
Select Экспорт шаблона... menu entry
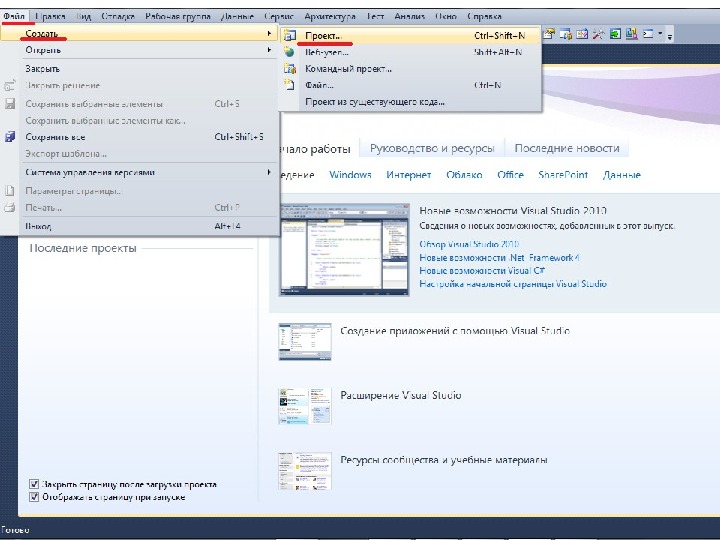pos(140,153)
